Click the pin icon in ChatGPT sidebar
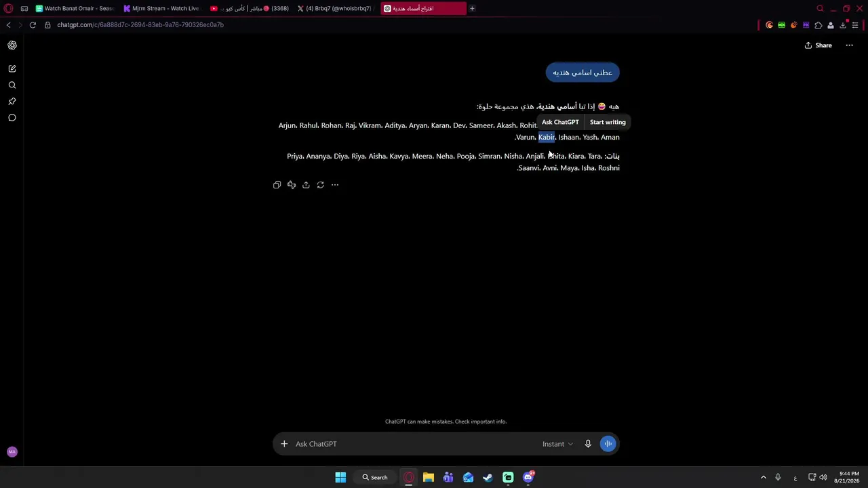 (x=12, y=102)
